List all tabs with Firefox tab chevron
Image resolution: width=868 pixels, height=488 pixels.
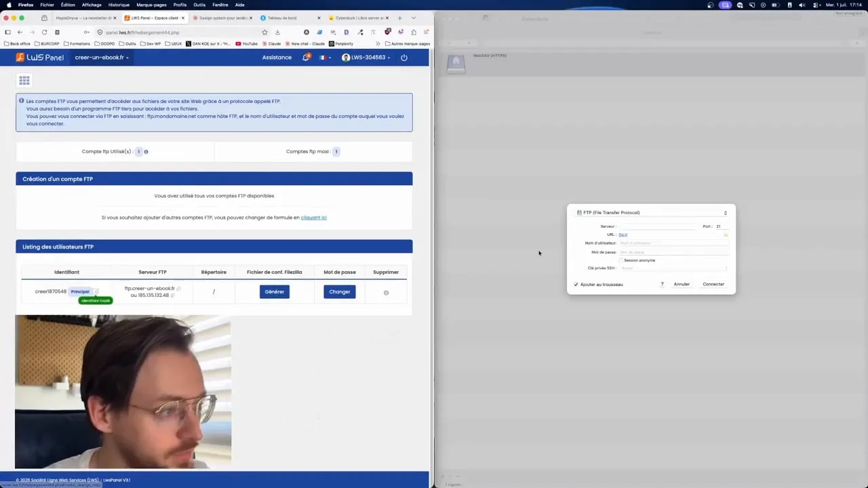pyautogui.click(x=414, y=18)
